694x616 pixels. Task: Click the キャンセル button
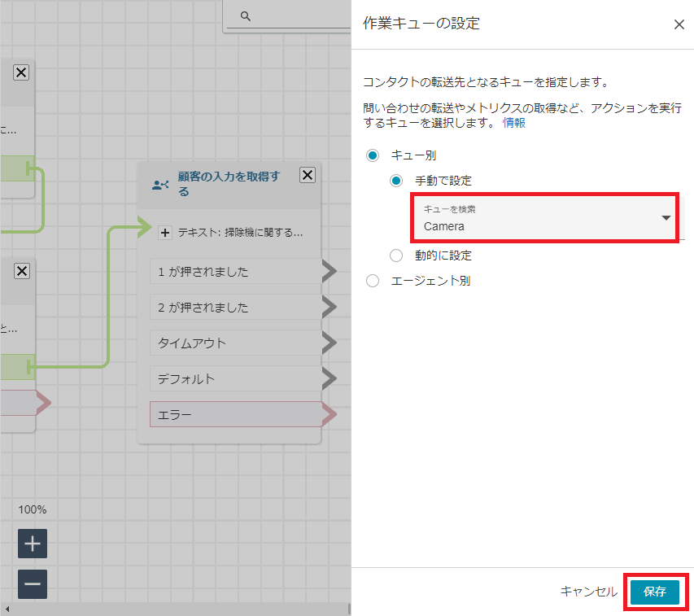tap(589, 592)
